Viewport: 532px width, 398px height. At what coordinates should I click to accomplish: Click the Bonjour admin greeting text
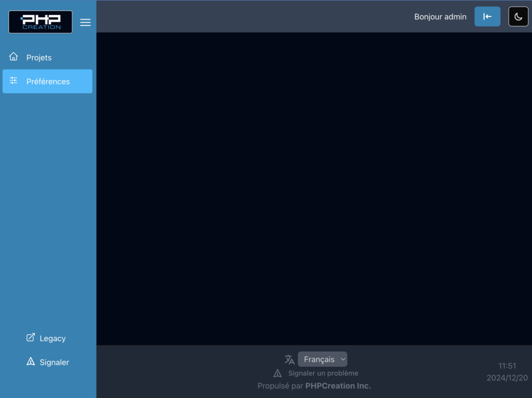click(x=440, y=17)
